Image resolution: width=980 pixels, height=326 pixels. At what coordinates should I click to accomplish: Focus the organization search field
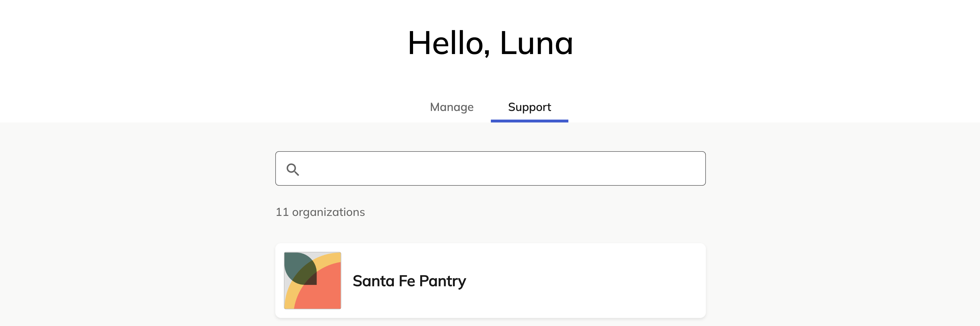(490, 168)
